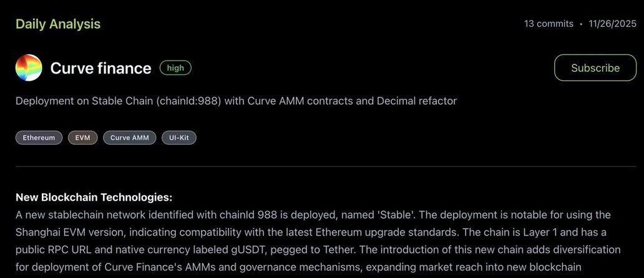The image size is (644, 278).
Task: Click the Curve finance rainbow logo
Action: [29, 68]
